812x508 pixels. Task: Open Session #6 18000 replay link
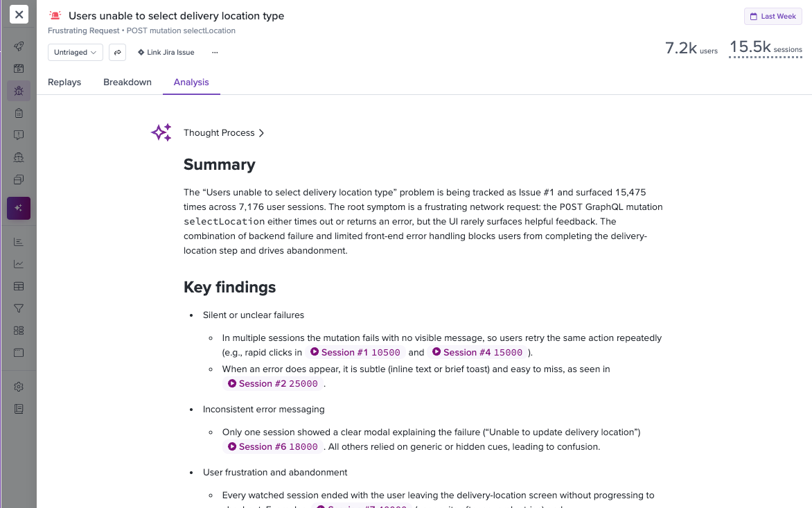[274, 446]
